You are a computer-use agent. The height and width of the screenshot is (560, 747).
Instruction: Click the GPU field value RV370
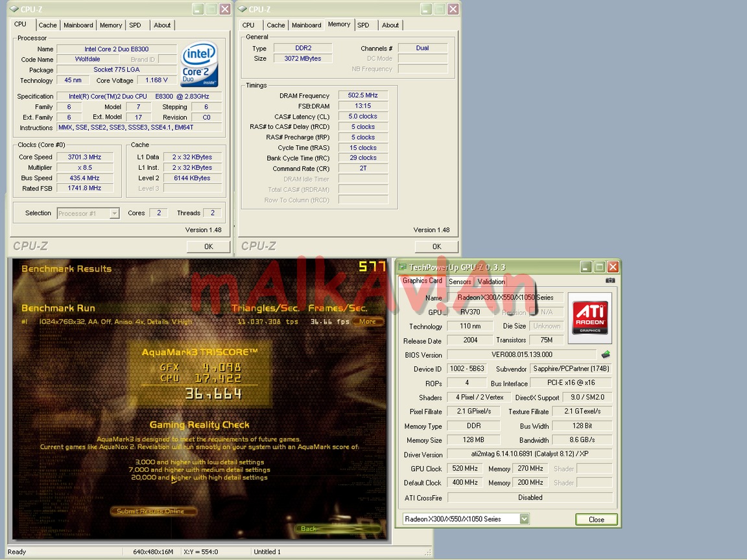pos(470,312)
